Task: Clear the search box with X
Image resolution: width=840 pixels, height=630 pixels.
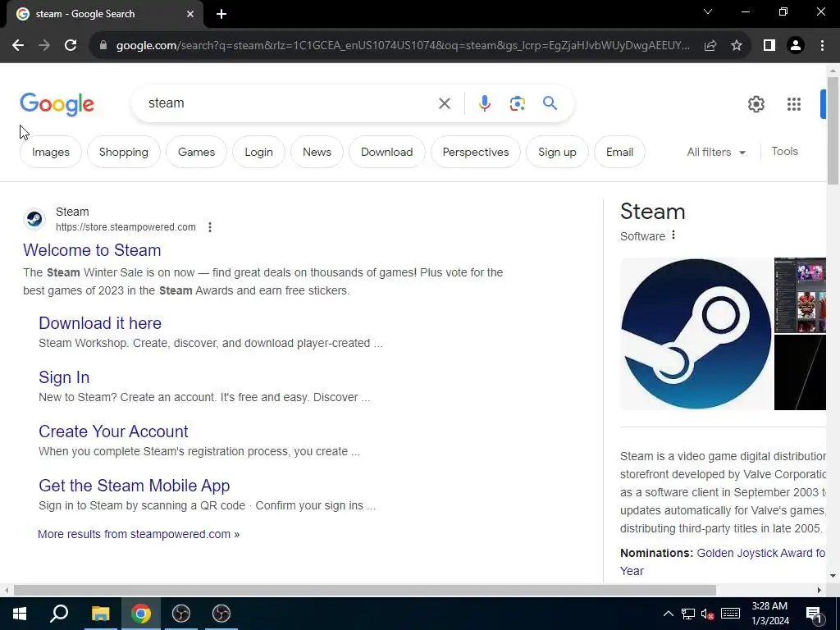Action: coord(445,103)
